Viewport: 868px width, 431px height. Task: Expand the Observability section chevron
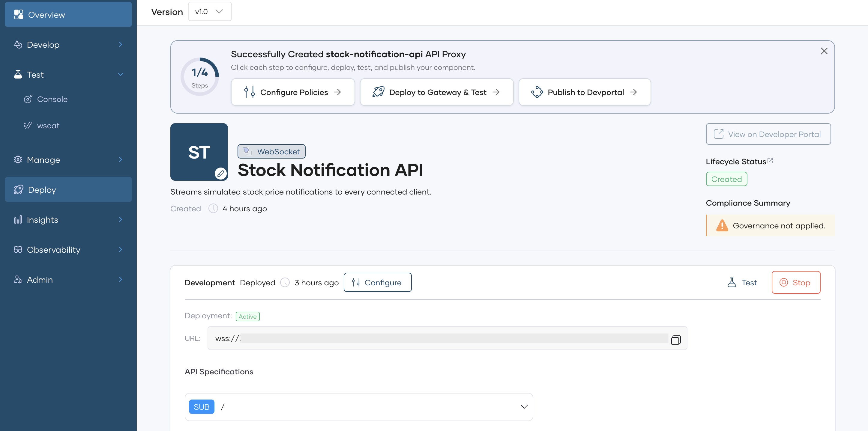120,249
